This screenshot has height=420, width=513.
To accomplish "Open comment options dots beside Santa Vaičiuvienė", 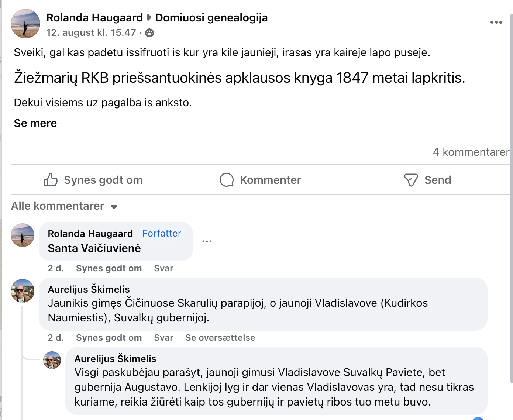I will click(207, 241).
